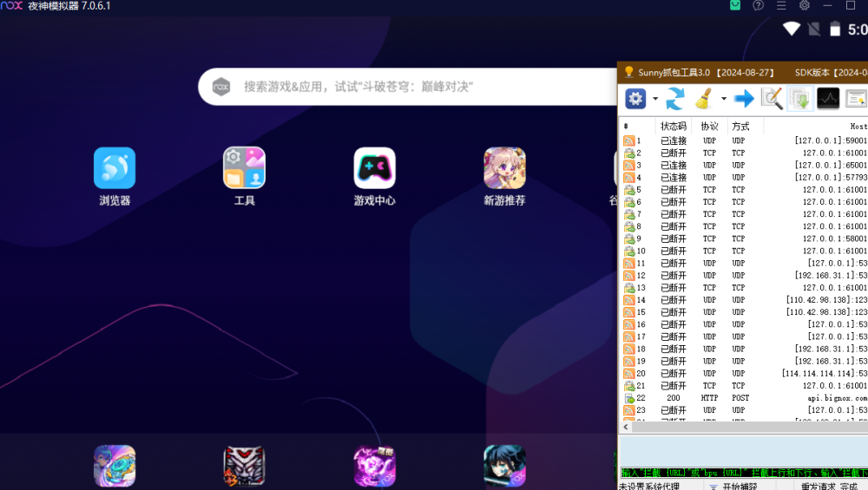Image resolution: width=868 pixels, height=490 pixels.
Task: Open Sunny settings blue gear icon
Action: coord(635,99)
